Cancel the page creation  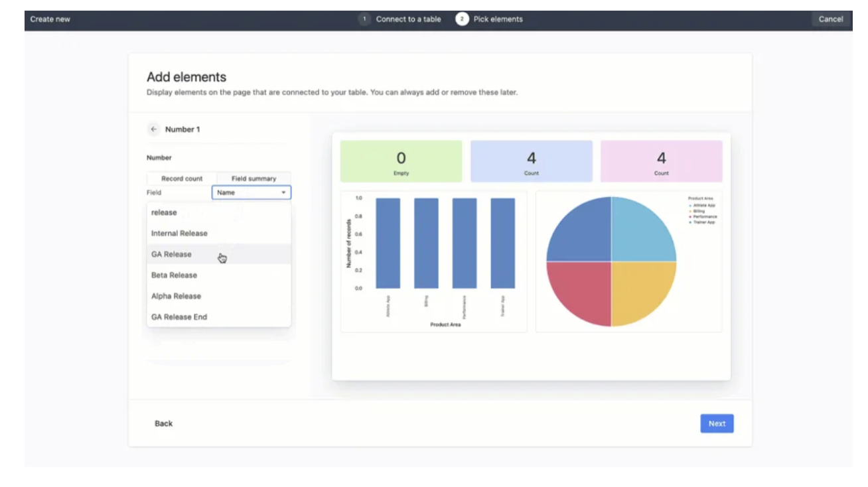click(830, 19)
